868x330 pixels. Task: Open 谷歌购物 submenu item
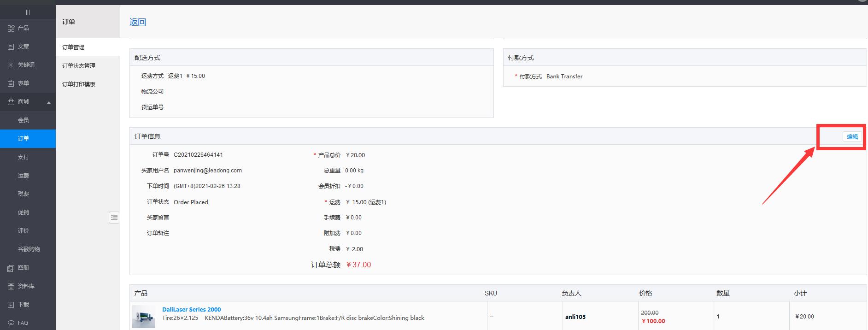[29, 249]
